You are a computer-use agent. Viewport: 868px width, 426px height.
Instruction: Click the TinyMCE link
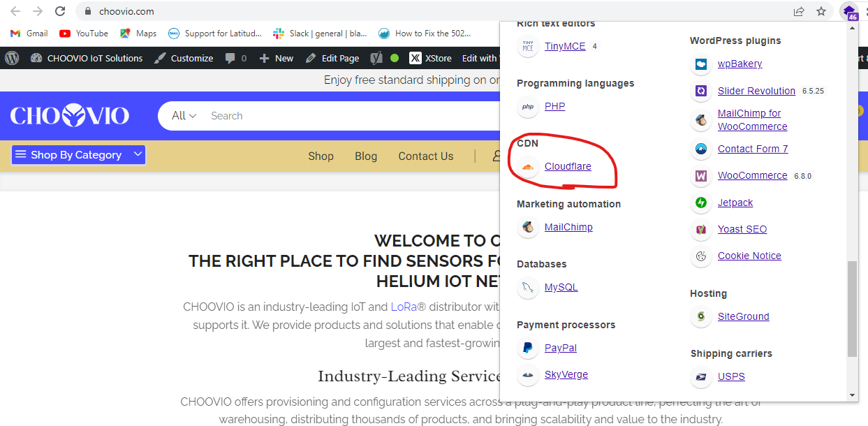[565, 46]
